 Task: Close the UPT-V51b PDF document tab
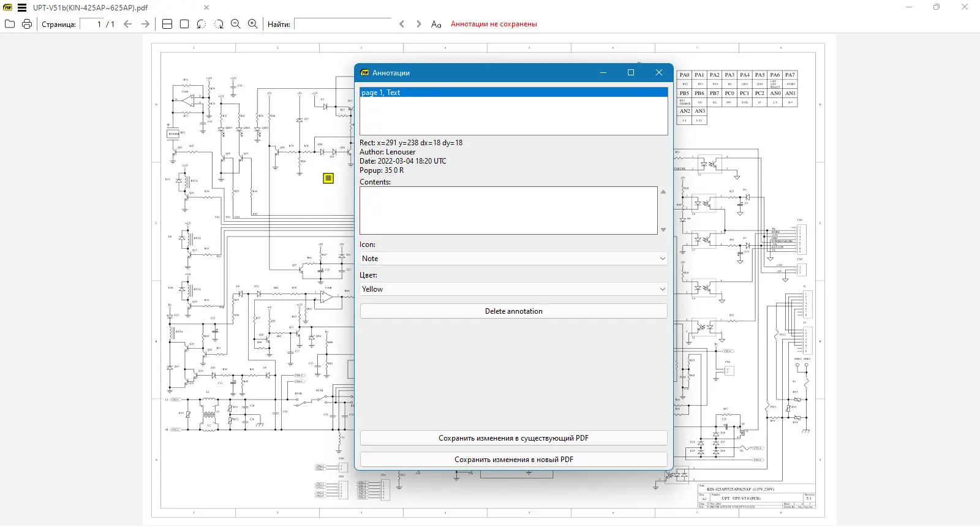point(206,8)
